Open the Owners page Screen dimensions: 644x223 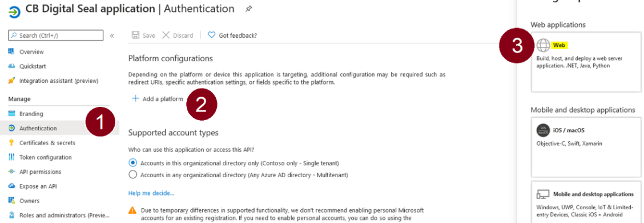tap(29, 201)
